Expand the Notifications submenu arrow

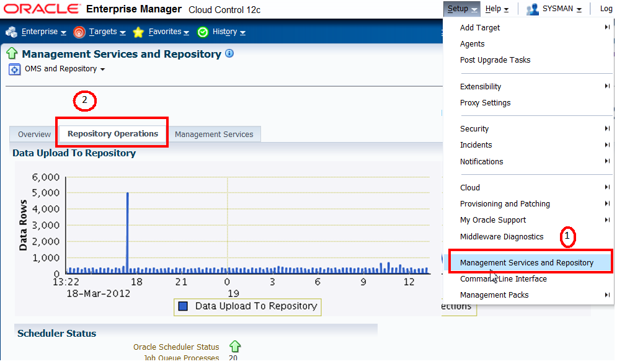click(607, 161)
